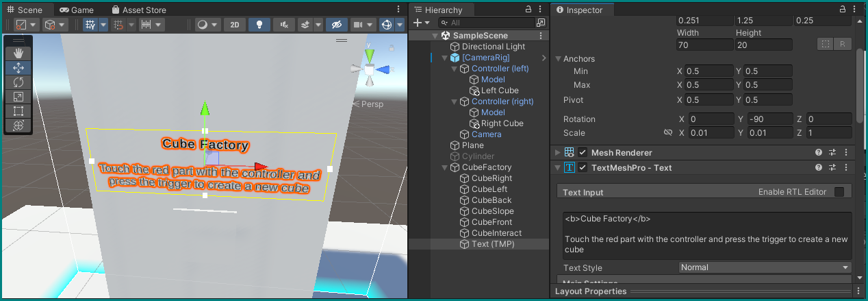
Task: Select the Scale tool
Action: (18, 97)
